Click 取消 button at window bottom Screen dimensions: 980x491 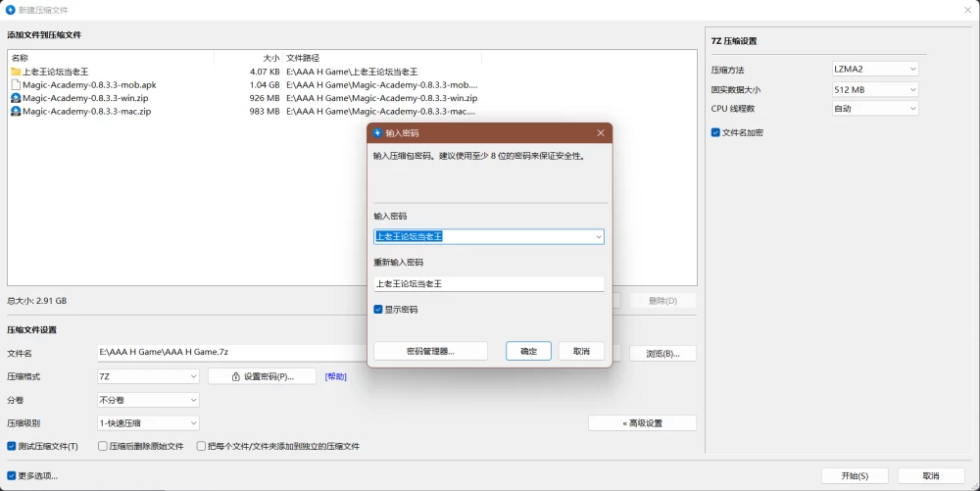[x=931, y=476]
